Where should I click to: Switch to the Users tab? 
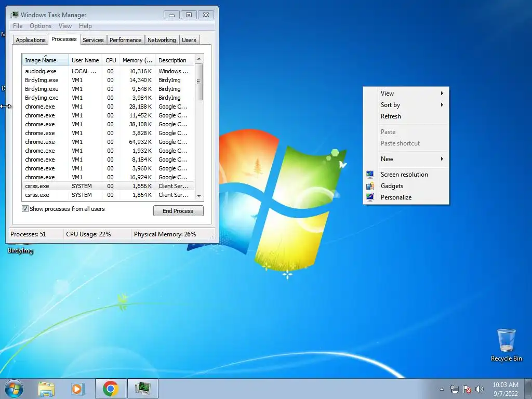tap(189, 40)
